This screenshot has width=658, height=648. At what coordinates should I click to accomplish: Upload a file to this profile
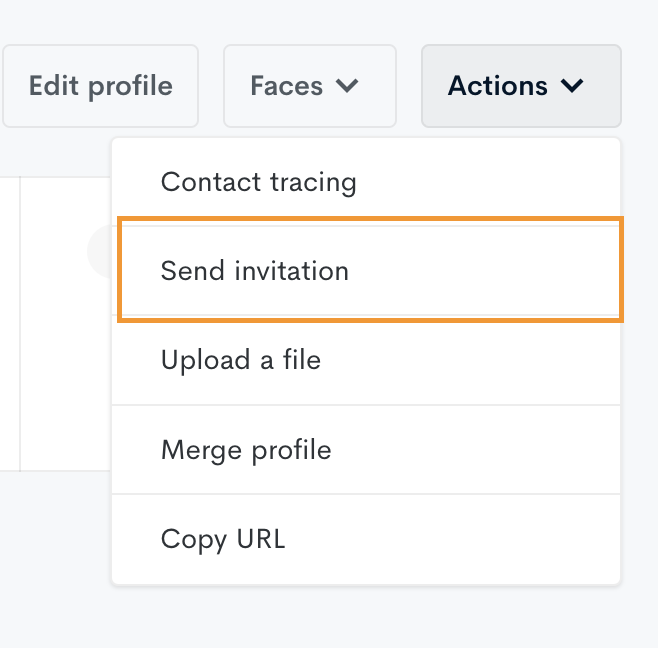point(366,360)
